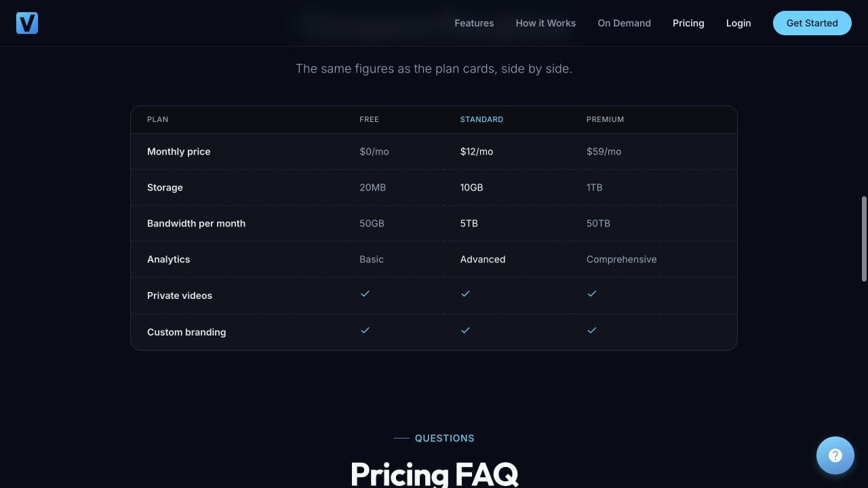
Task: Open the Features nav link
Action: (474, 23)
